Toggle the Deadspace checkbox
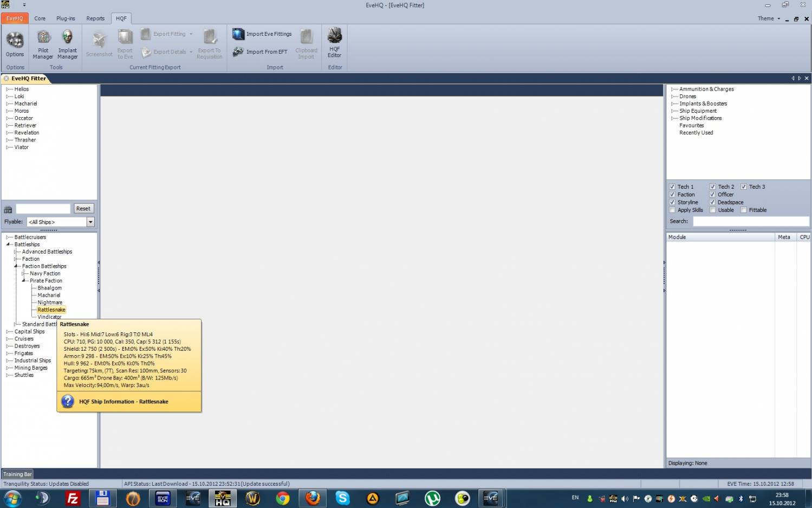812x508 pixels. pos(712,202)
